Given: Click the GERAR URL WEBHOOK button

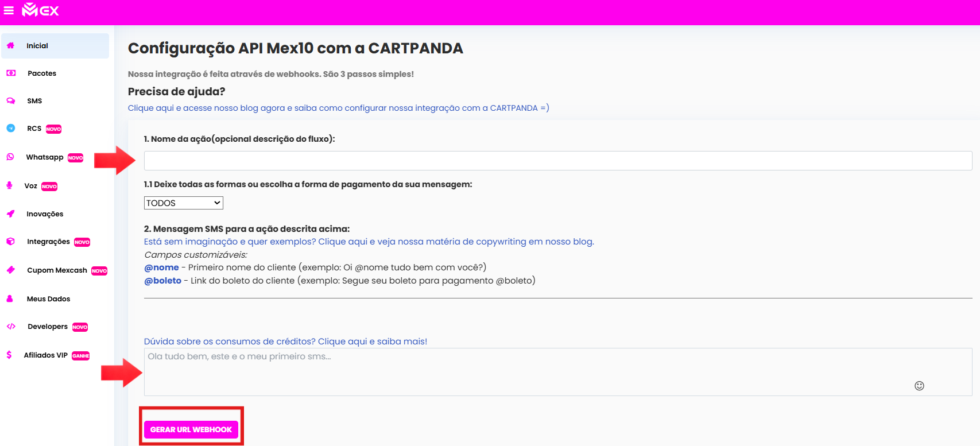Looking at the screenshot, I should (x=191, y=429).
